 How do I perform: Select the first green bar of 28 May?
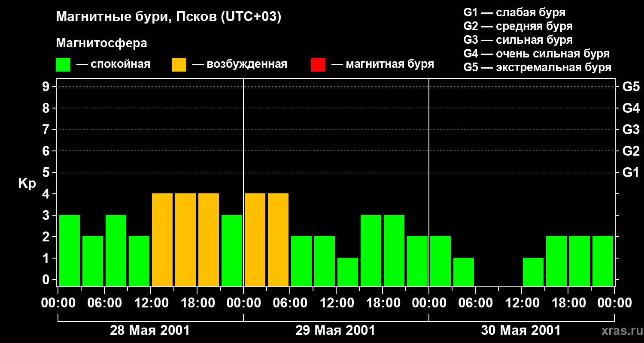point(70,250)
